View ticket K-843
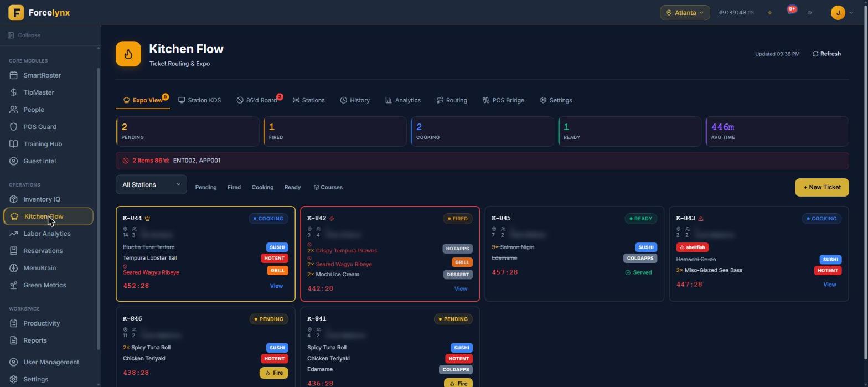This screenshot has width=868, height=387. [x=829, y=285]
